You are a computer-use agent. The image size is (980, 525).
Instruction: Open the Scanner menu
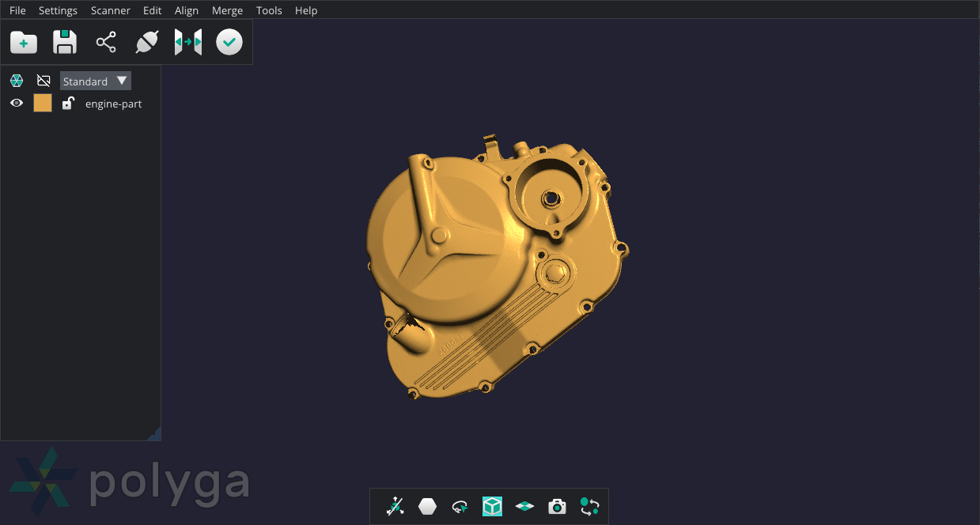(110, 10)
